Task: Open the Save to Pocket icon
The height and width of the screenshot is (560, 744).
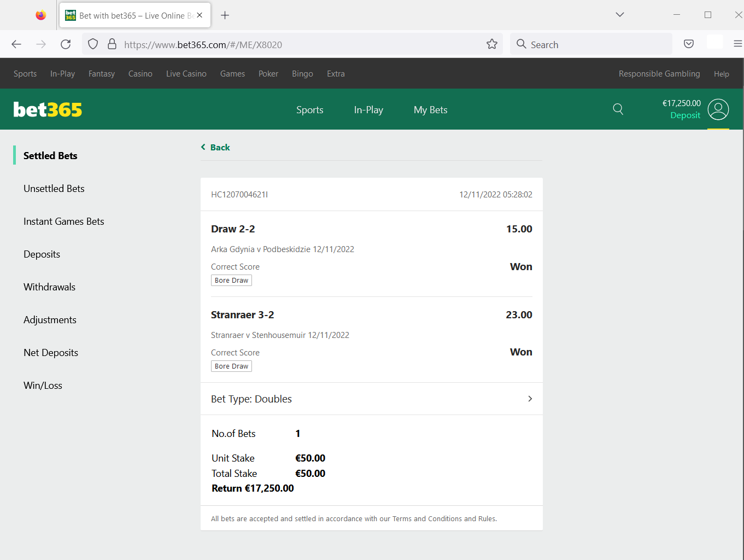Action: pyautogui.click(x=689, y=44)
